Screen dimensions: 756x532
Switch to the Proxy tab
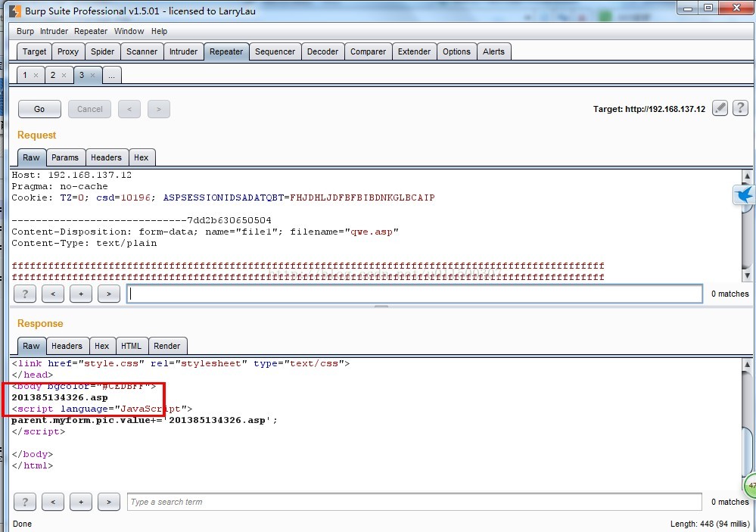point(68,51)
